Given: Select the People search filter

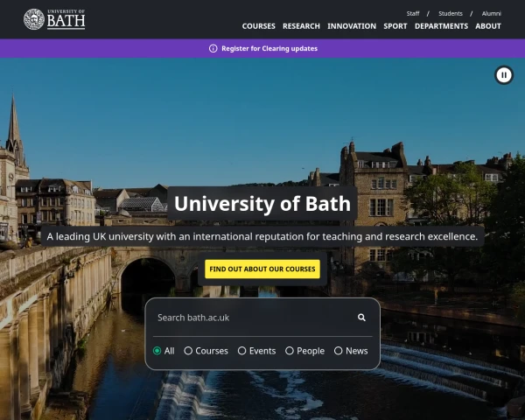Looking at the screenshot, I should (x=304, y=351).
